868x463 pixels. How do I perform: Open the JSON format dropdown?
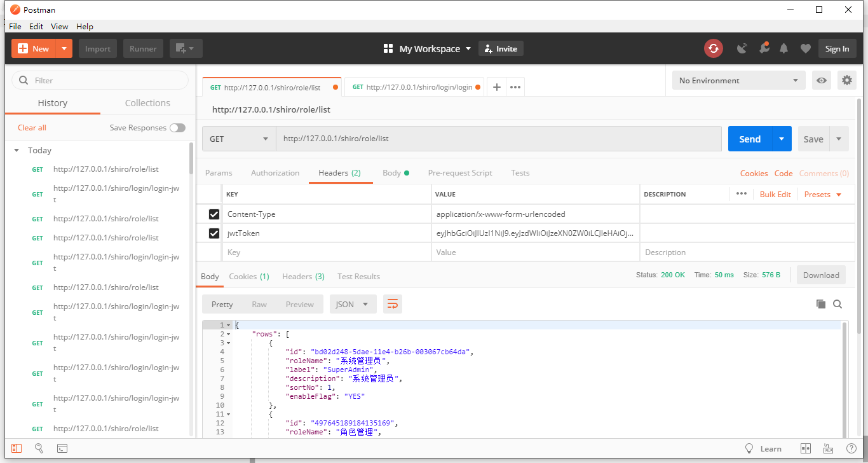(353, 304)
